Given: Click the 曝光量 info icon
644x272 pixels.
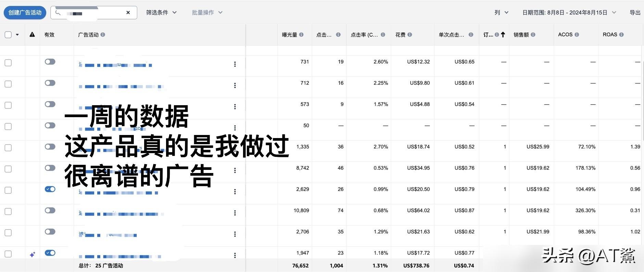Looking at the screenshot, I should click(301, 35).
